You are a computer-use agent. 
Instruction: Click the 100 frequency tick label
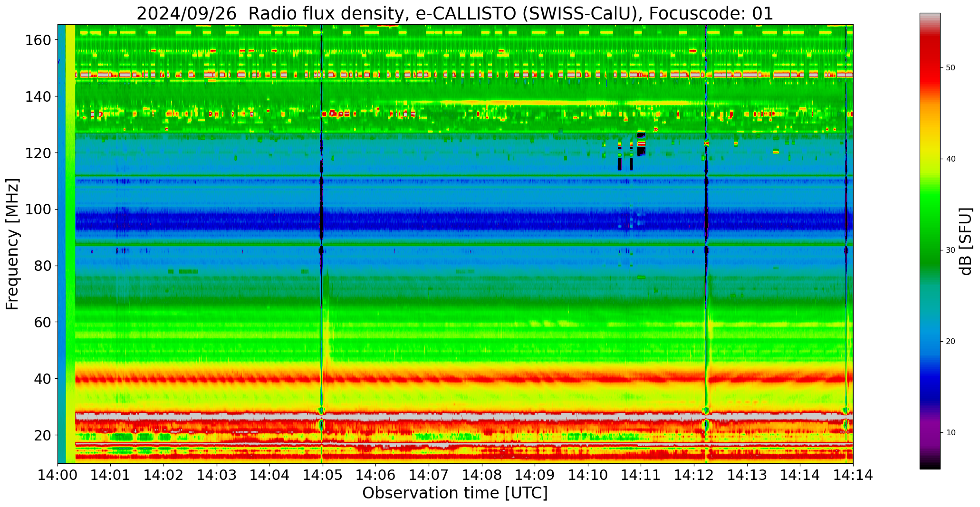point(38,209)
